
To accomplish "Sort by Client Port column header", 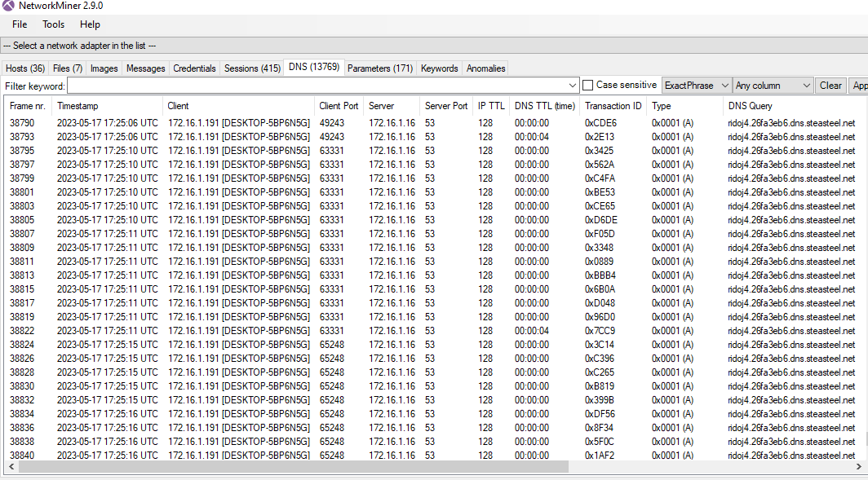I will pos(339,106).
